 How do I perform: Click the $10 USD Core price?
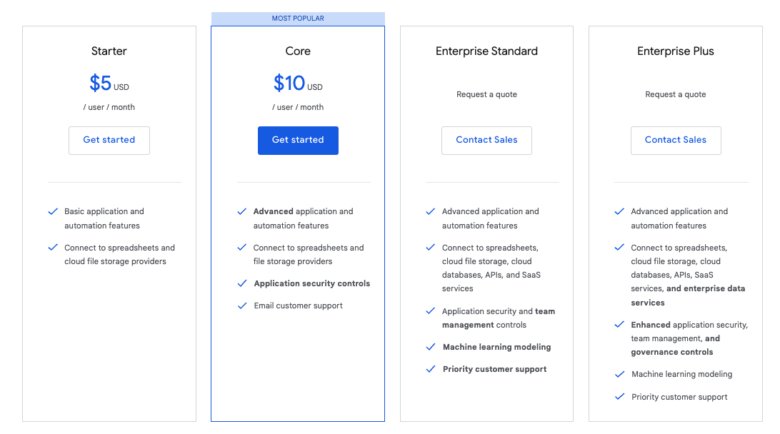pos(298,83)
